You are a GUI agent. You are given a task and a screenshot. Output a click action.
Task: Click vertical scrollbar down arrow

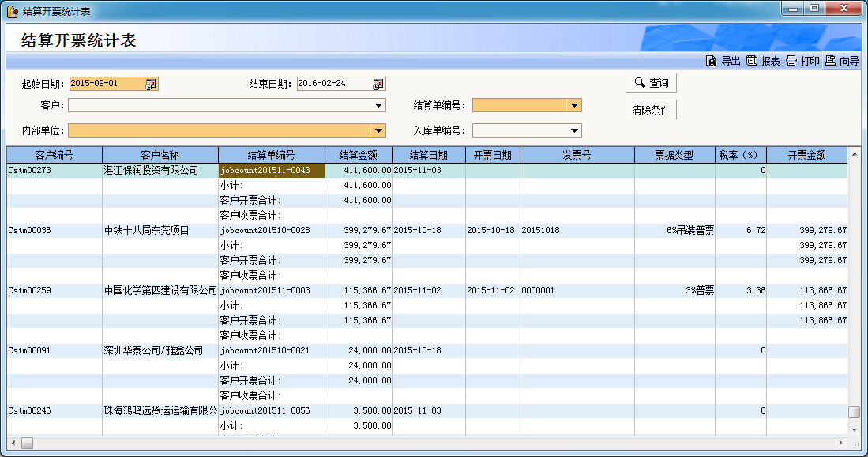[854, 428]
